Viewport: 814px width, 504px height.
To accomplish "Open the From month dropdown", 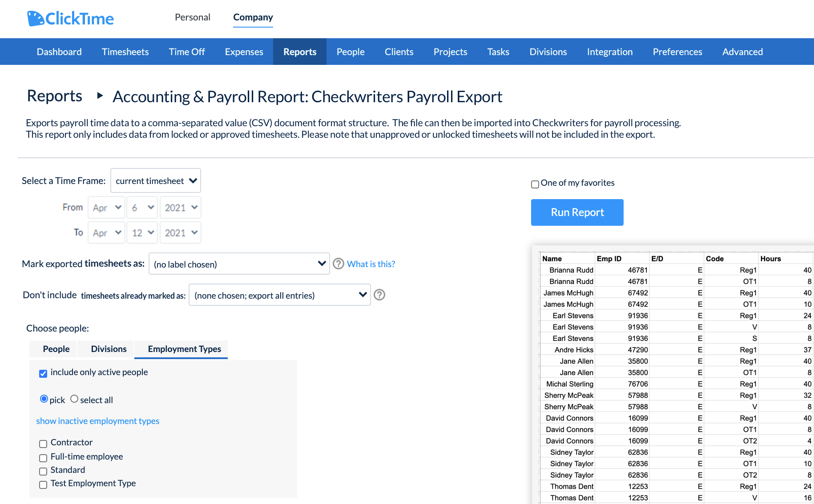I will pyautogui.click(x=106, y=208).
